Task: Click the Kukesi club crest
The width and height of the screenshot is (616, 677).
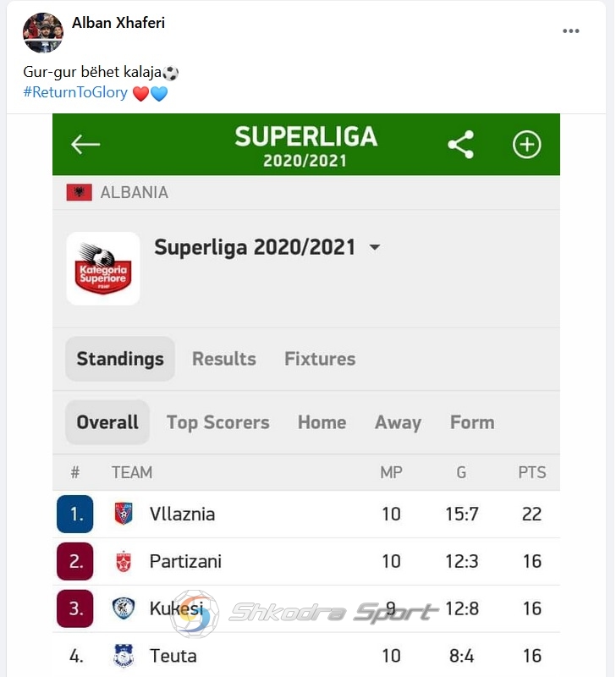Action: [124, 608]
